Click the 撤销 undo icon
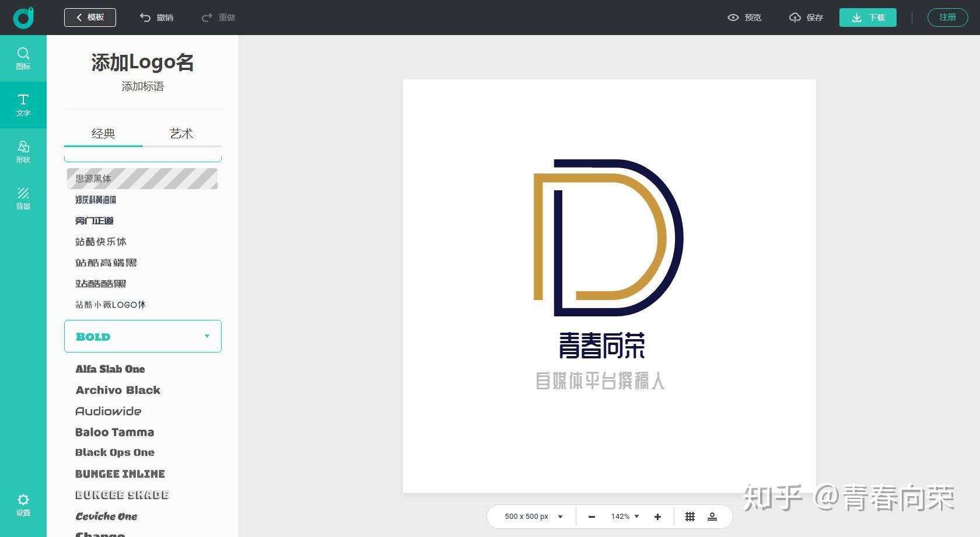The height and width of the screenshot is (537, 980). tap(145, 17)
